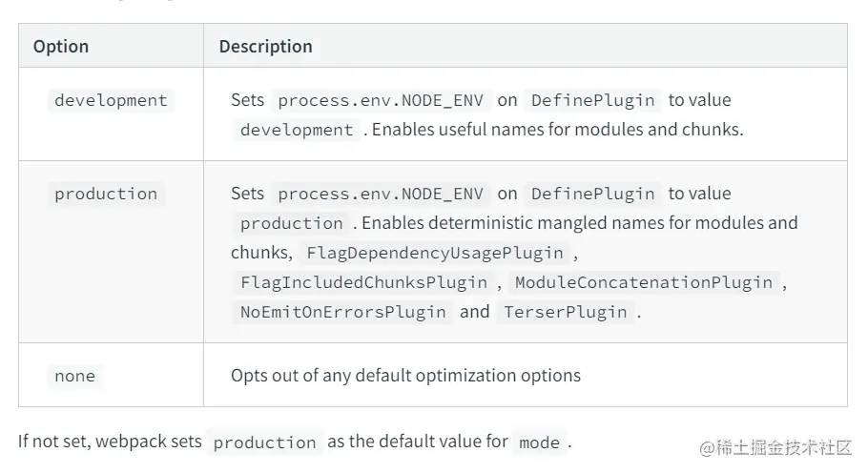This screenshot has width=868, height=473.
Task: Select the production option code cell
Action: coord(106,194)
